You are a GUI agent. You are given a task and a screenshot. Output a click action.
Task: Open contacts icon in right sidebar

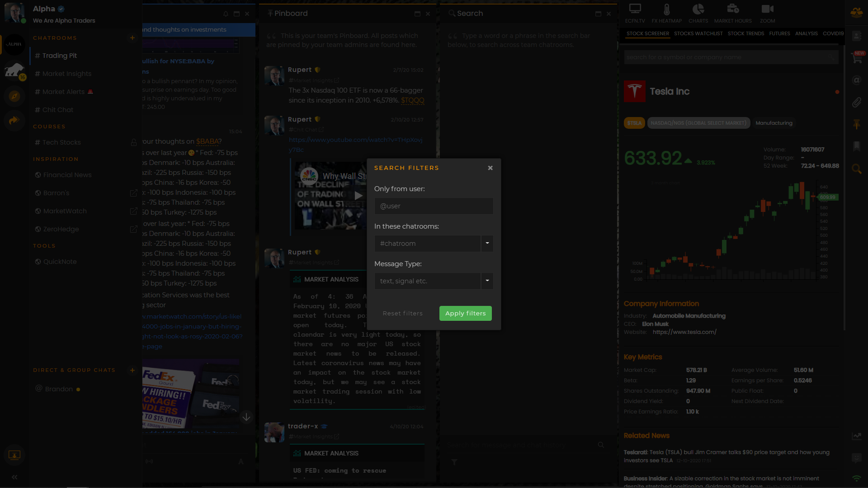[x=856, y=36]
